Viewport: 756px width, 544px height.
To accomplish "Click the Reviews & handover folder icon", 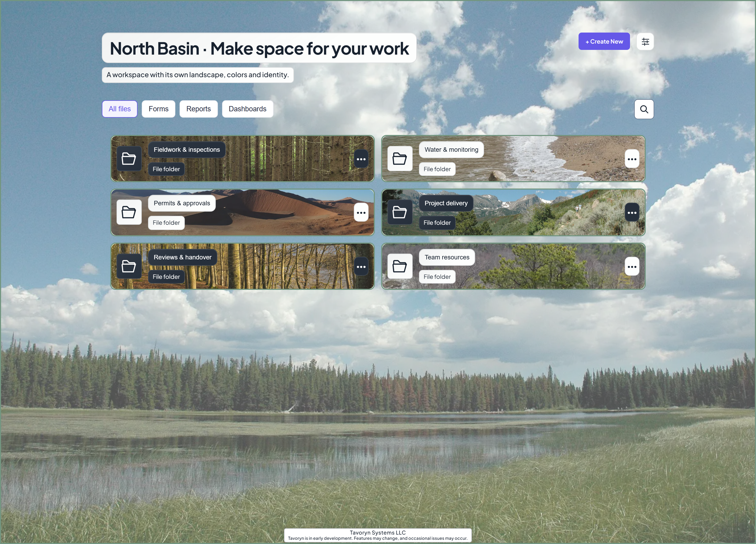I will point(129,266).
